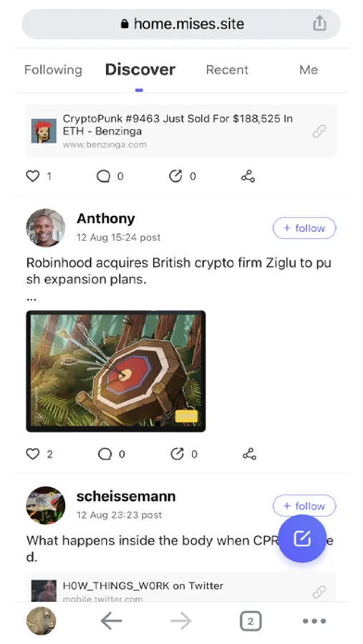363x644 pixels.
Task: Open the archery target image thumbnail
Action: 116,371
